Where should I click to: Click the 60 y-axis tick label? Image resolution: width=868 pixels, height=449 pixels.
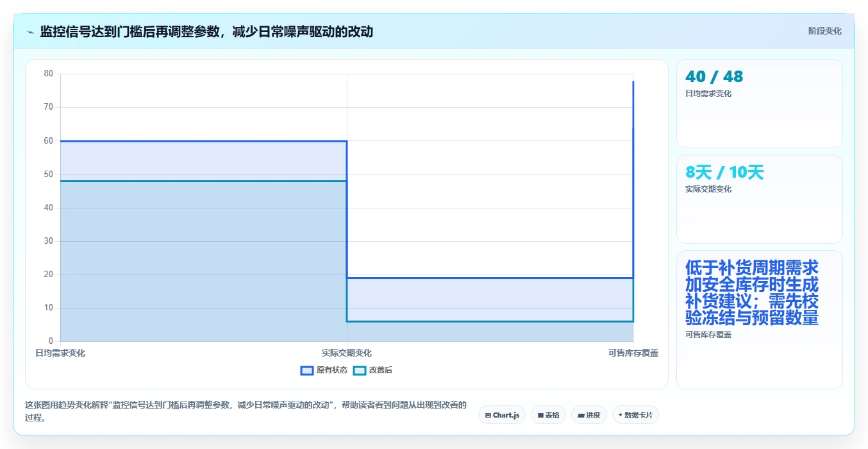(49, 140)
